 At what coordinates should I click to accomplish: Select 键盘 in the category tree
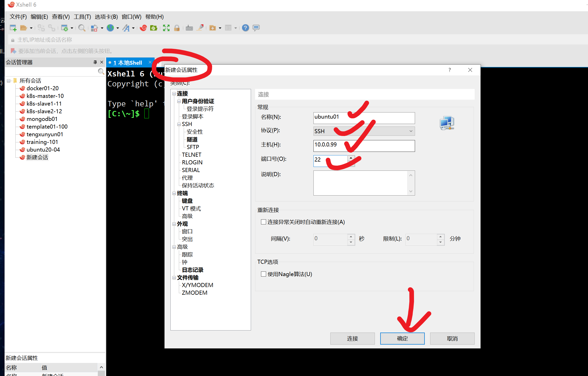tap(187, 201)
